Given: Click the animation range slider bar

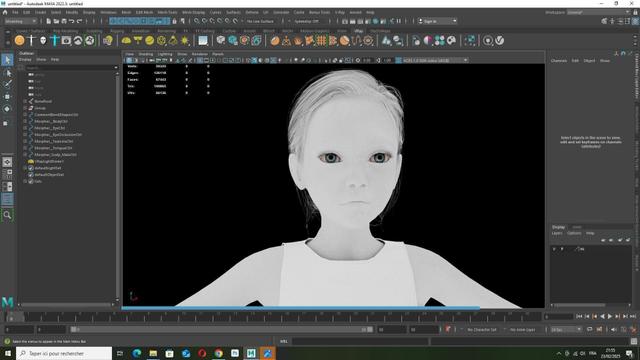Looking at the screenshot, I should (222, 329).
